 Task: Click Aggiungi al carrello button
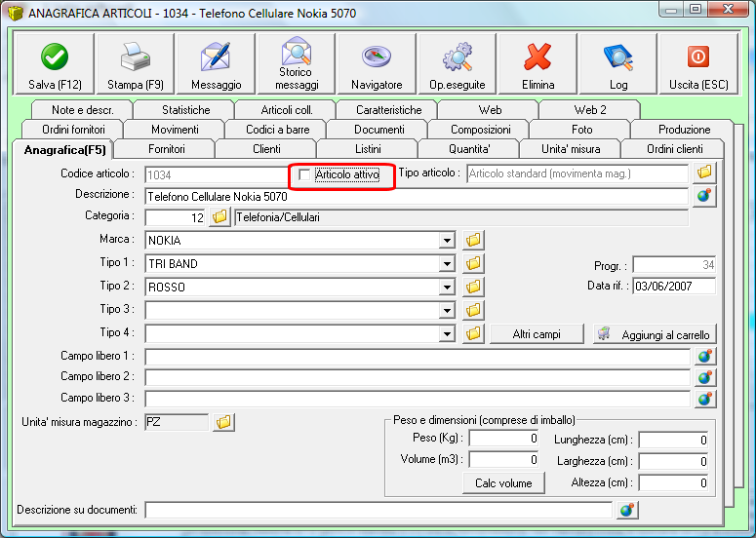coord(655,333)
